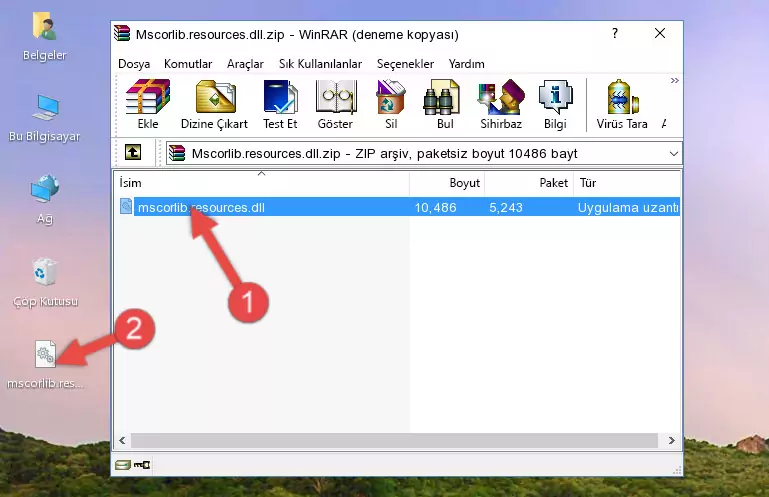The image size is (769, 497).
Task: Select the mscorlib.res... desktop file icon
Action: 45,365
